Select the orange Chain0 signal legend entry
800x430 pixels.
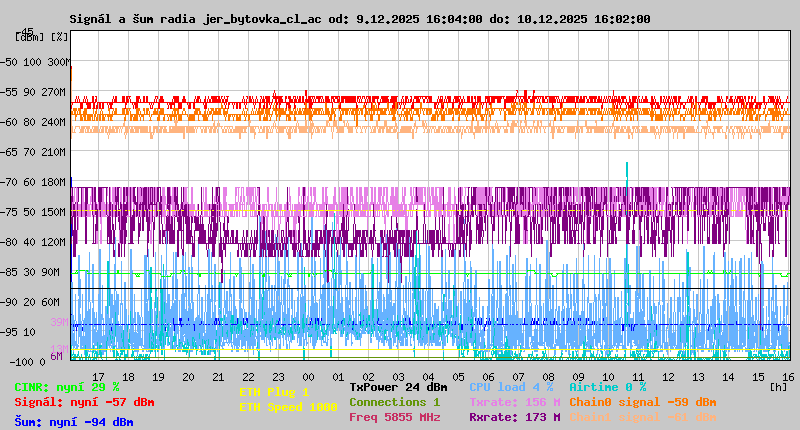click(642, 402)
